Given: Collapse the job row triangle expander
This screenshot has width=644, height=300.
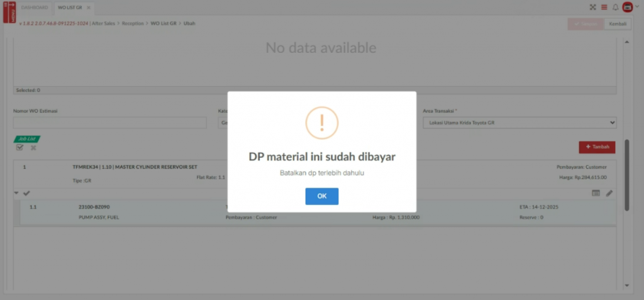Looking at the screenshot, I should (16, 193).
